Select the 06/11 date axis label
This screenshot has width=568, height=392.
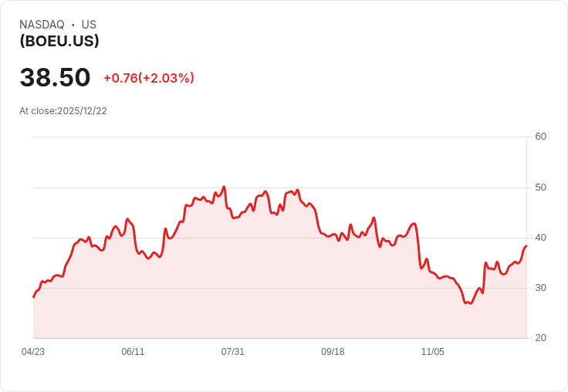point(133,352)
